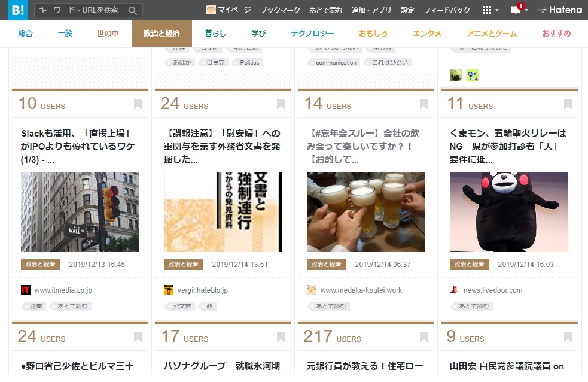Open the 217 USERS bookmark count

(x=332, y=336)
